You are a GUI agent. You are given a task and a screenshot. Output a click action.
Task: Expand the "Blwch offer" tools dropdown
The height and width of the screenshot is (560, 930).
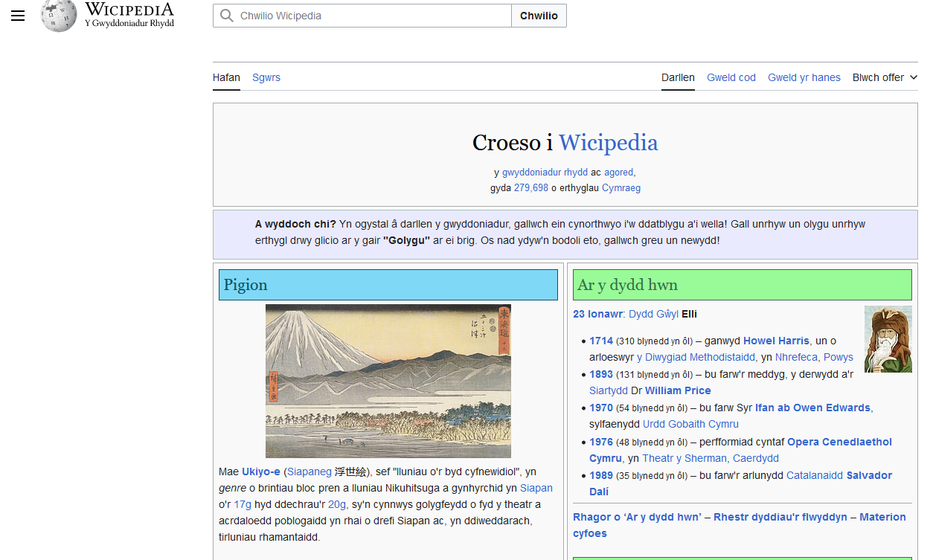(x=885, y=77)
